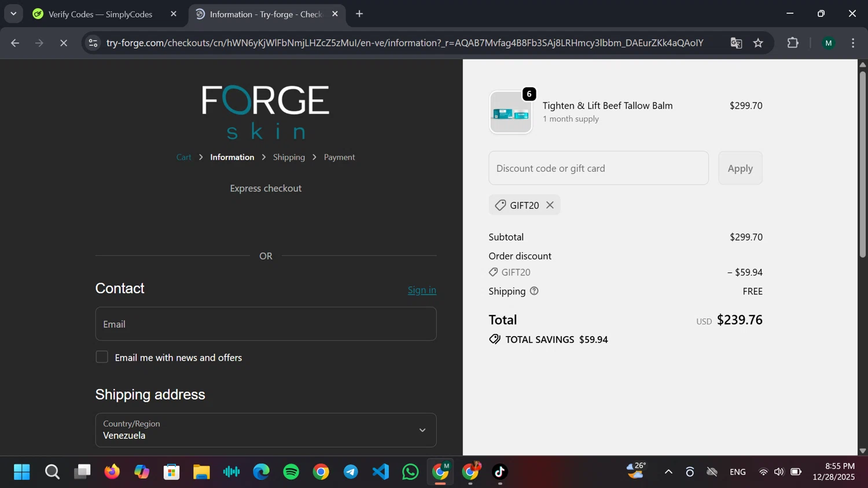Image resolution: width=868 pixels, height=488 pixels.
Task: Open Microsoft Store from taskbar
Action: [x=172, y=472]
